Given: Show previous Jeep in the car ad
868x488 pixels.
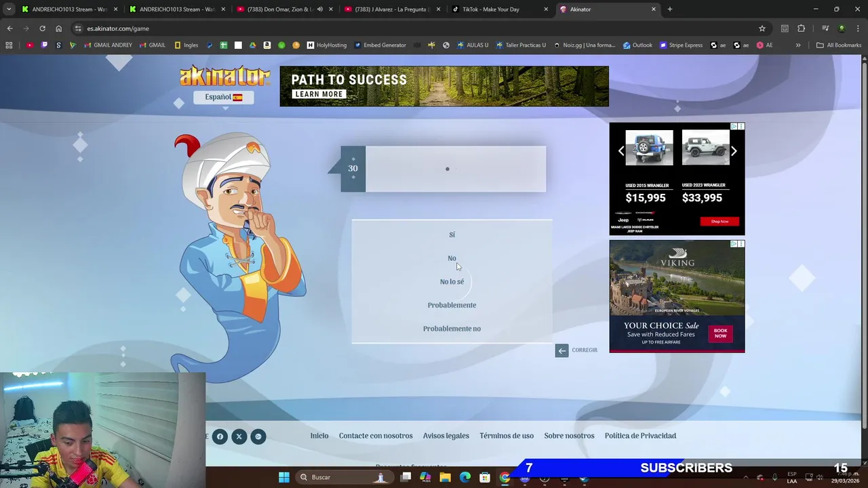Looking at the screenshot, I should 620,151.
